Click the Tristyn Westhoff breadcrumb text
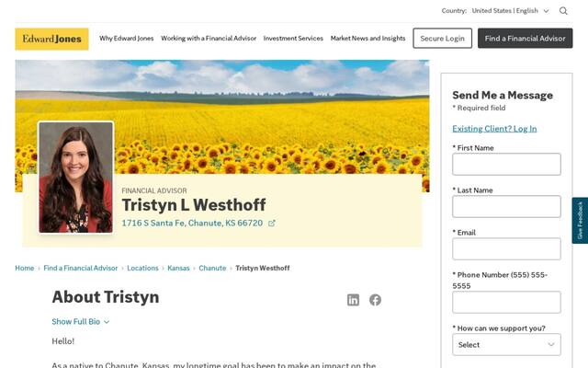Image resolution: width=588 pixels, height=368 pixels. (x=263, y=268)
